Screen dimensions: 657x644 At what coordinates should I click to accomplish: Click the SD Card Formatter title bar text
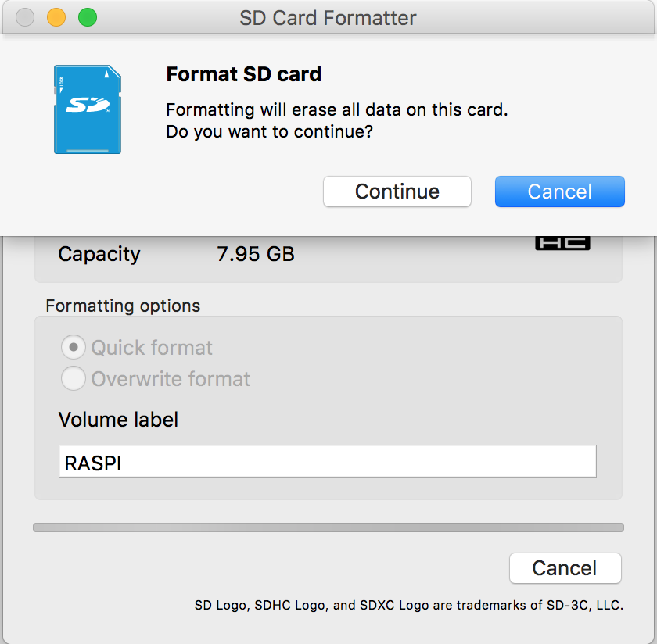328,17
